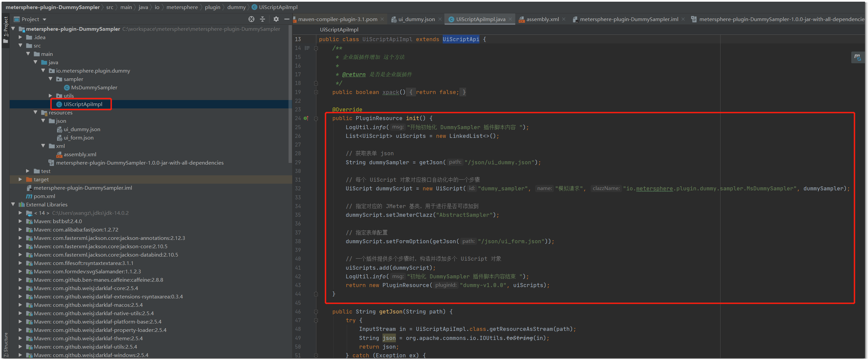Click the plugin breadcrumb in navigation bar
This screenshot has height=361, width=868.
[x=212, y=7]
